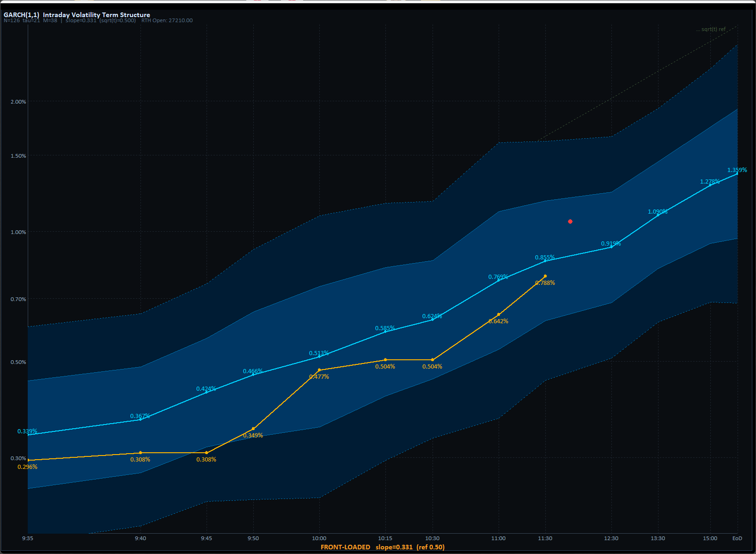Click the blue 0.585% data label

385,328
